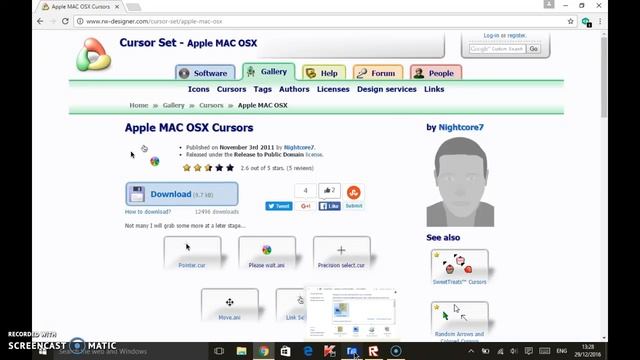640x360 pixels.
Task: Open 'How to download?' link
Action: 148,212
